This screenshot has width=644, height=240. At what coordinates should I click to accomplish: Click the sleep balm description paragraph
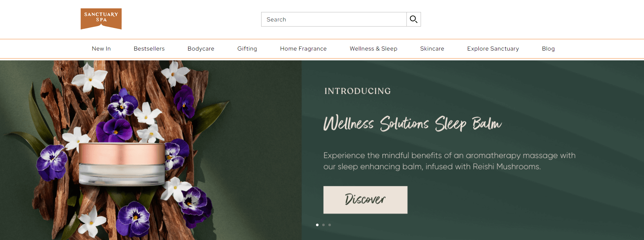click(449, 161)
